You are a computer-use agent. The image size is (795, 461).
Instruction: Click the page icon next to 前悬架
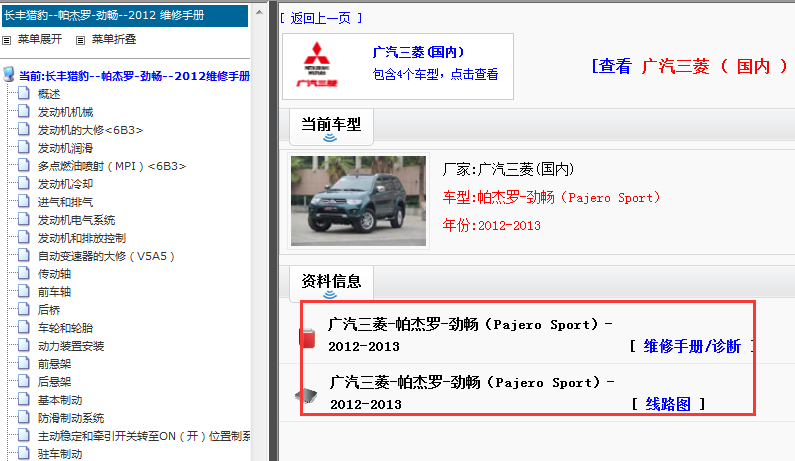tap(24, 363)
